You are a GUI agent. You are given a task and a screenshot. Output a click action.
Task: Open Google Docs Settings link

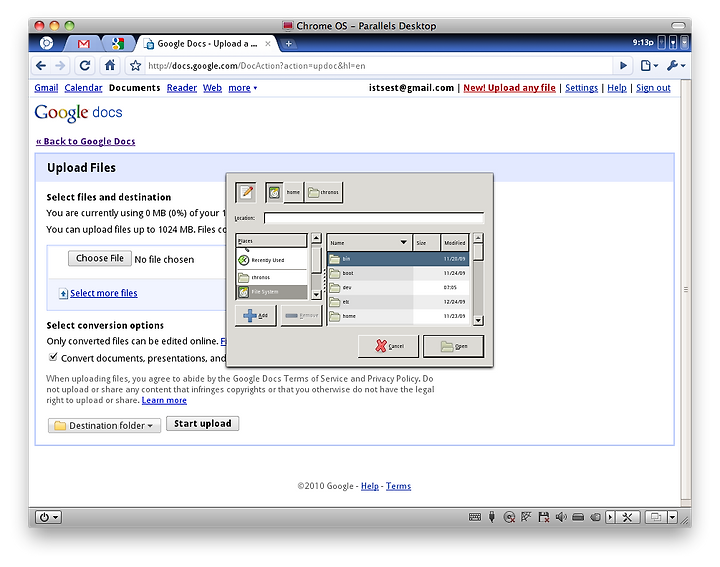click(x=581, y=88)
